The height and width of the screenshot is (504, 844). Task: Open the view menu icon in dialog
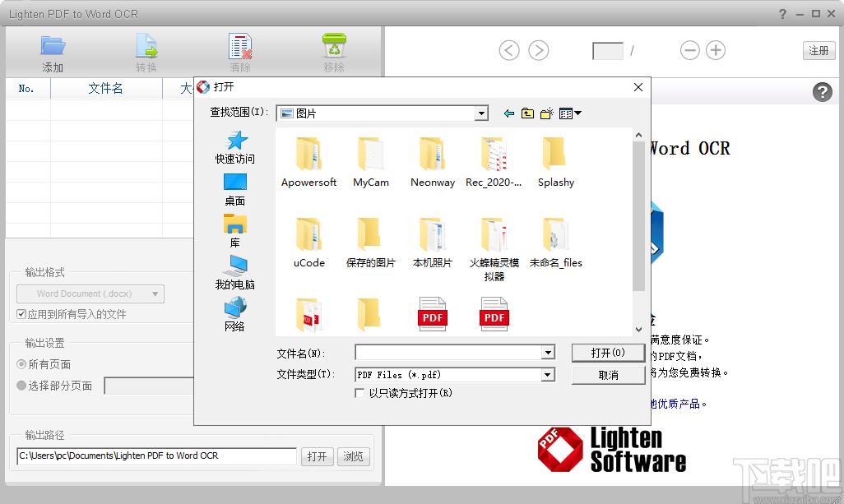(x=570, y=113)
